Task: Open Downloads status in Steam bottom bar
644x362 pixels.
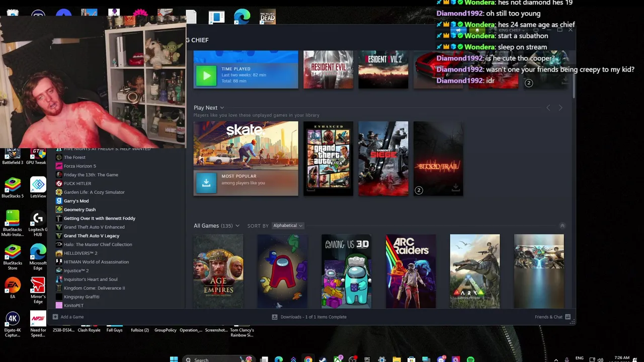Action: (x=309, y=317)
